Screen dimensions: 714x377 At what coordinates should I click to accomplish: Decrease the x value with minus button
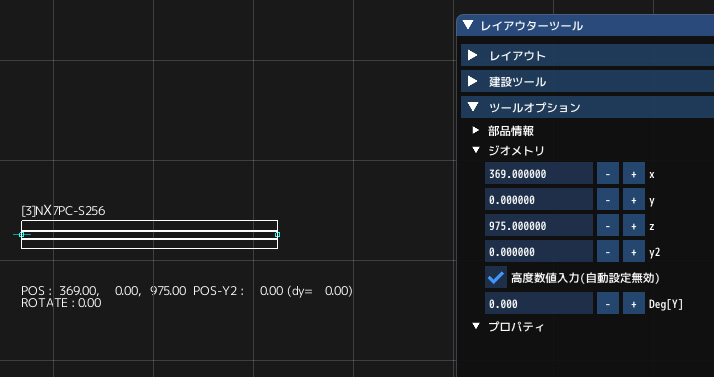tap(608, 173)
